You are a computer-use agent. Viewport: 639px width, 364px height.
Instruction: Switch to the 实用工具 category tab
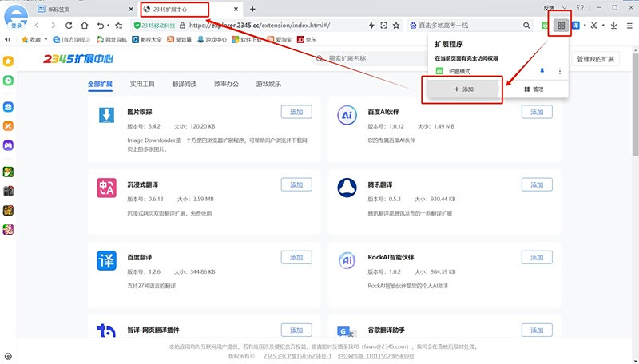pyautogui.click(x=142, y=85)
